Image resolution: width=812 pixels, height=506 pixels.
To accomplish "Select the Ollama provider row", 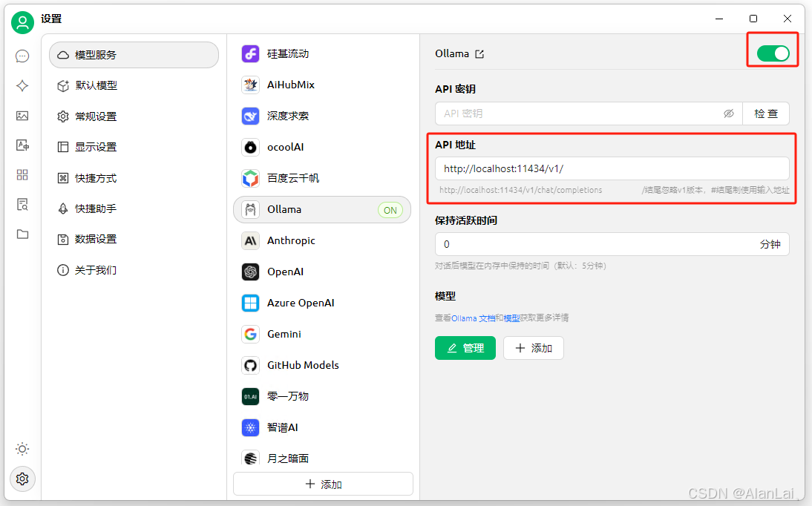I will [322, 209].
